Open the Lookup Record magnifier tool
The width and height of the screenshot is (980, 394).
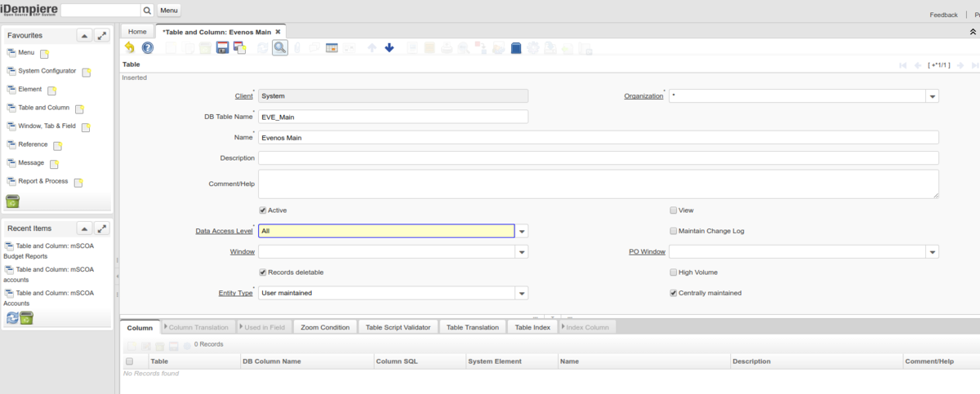point(280,48)
